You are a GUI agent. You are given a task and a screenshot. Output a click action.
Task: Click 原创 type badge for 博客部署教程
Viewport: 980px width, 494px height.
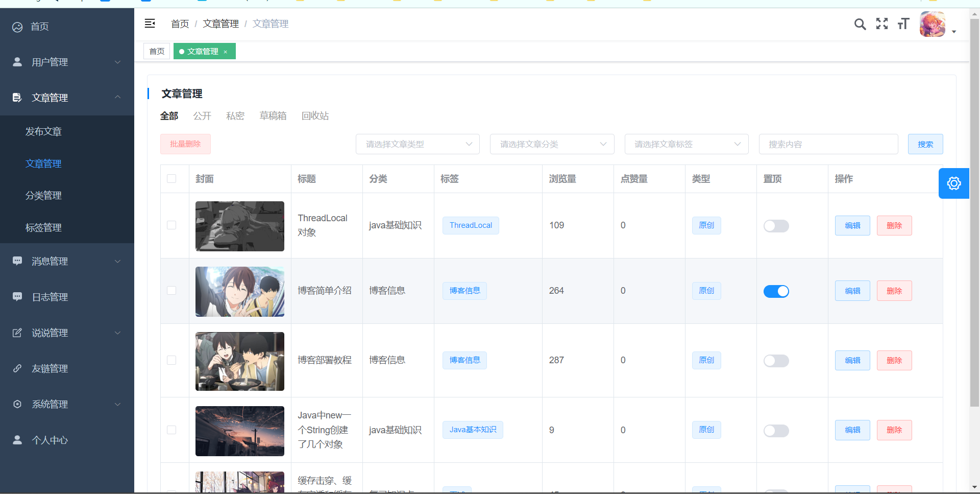706,360
